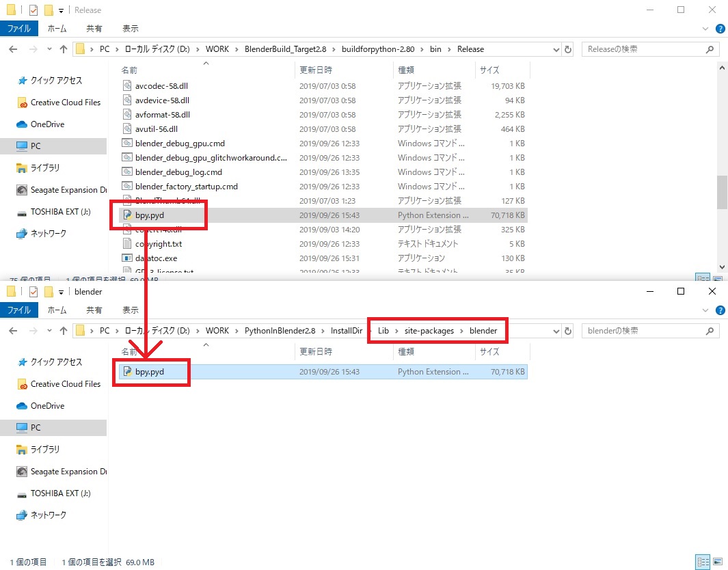The image size is (728, 570).
Task: Click Release window vertical scrollbar thumb
Action: (722, 192)
